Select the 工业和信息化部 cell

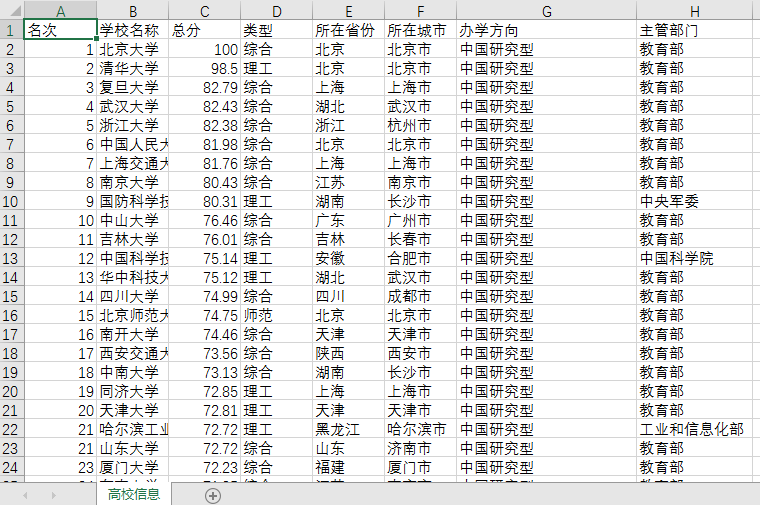tap(695, 429)
